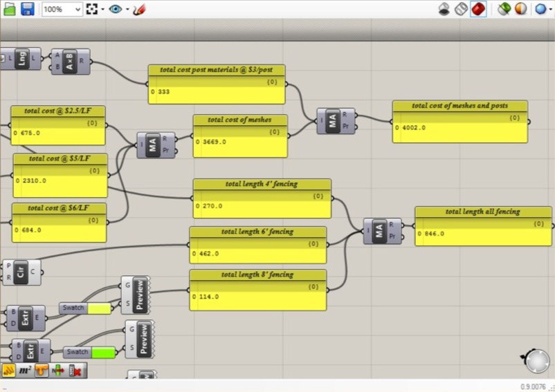Click the zoom extents icon
This screenshot has width=555, height=392.
coord(92,9)
